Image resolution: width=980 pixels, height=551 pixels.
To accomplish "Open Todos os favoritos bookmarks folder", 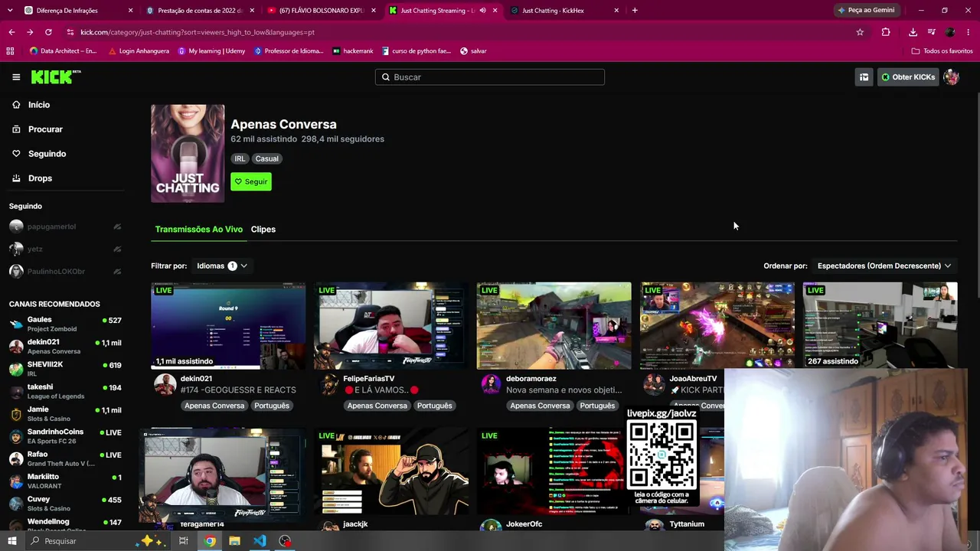I will (942, 51).
